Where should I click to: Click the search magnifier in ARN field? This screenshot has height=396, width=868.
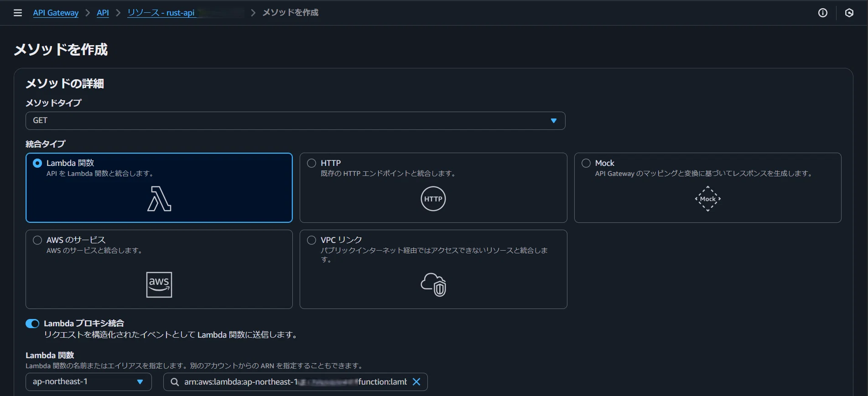(175, 382)
